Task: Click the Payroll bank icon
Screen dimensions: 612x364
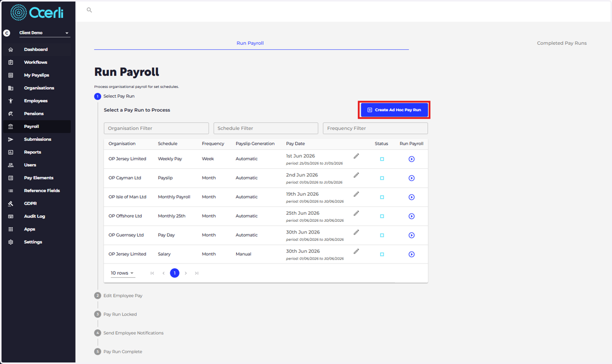Action: click(x=11, y=126)
